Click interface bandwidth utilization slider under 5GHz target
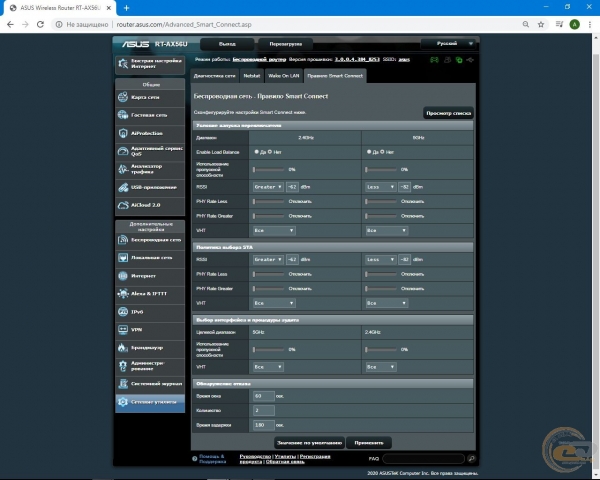Image resolution: width=600 pixels, height=480 pixels. pos(269,349)
